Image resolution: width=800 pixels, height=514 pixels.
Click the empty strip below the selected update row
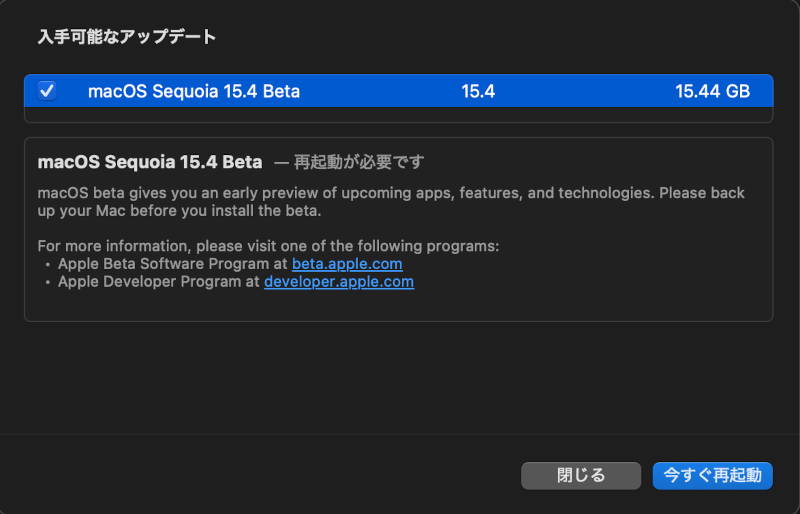pos(398,114)
